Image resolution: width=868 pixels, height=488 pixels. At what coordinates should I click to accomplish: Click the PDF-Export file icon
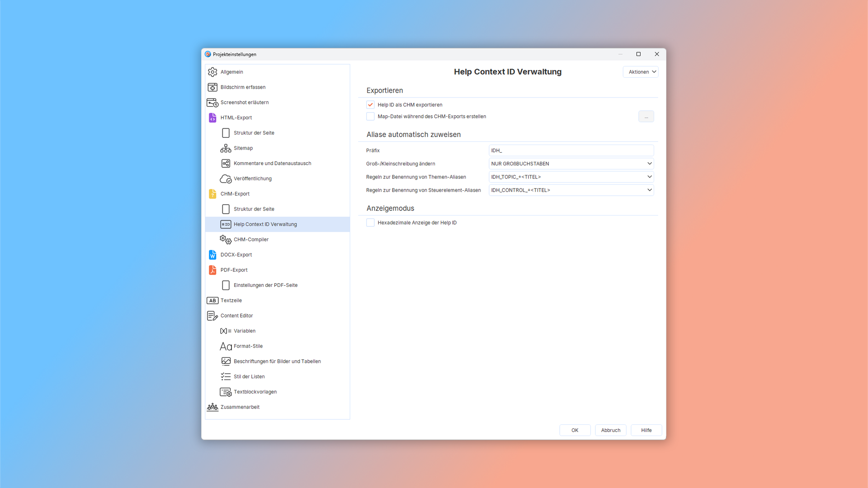(x=212, y=270)
